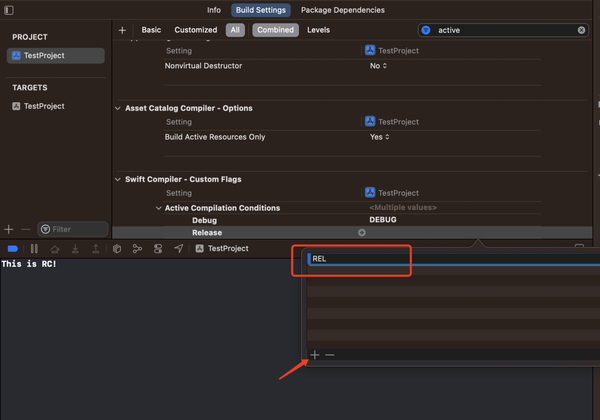Screen dimensions: 600x420
Task: Add conditional setting for Release
Action: pos(362,233)
